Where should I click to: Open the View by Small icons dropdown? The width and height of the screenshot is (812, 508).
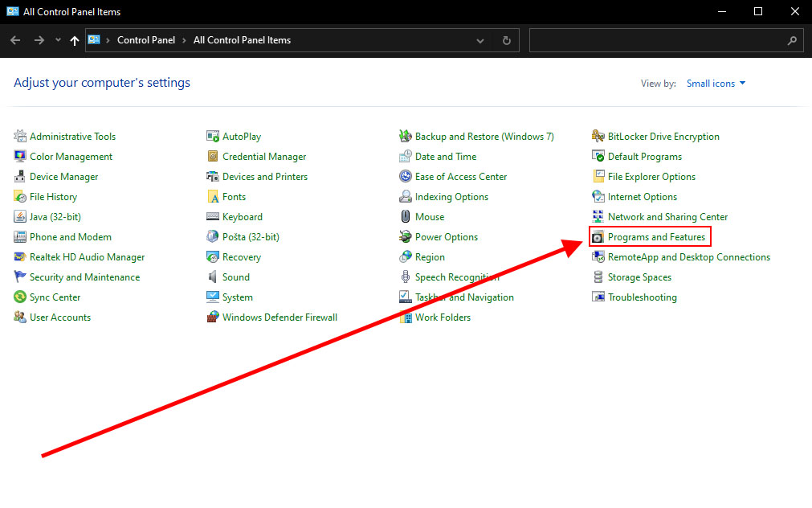pos(716,84)
